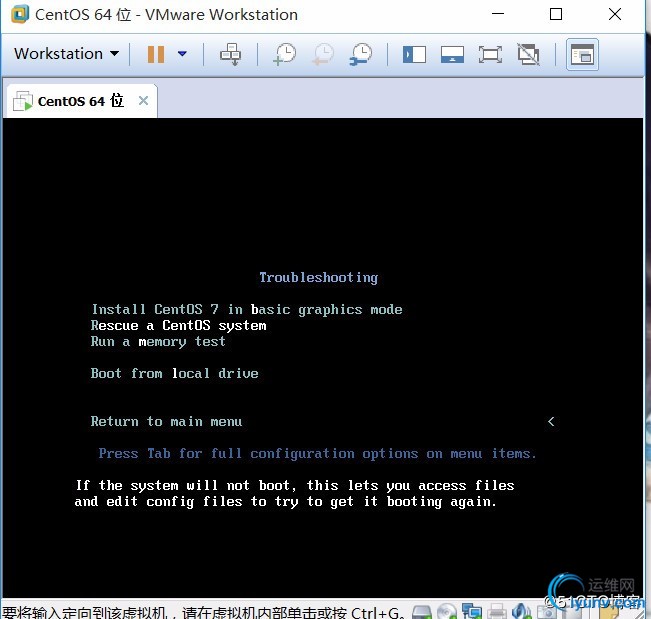Click the hard disk status icon
Image resolution: width=651 pixels, height=619 pixels.
[422, 612]
